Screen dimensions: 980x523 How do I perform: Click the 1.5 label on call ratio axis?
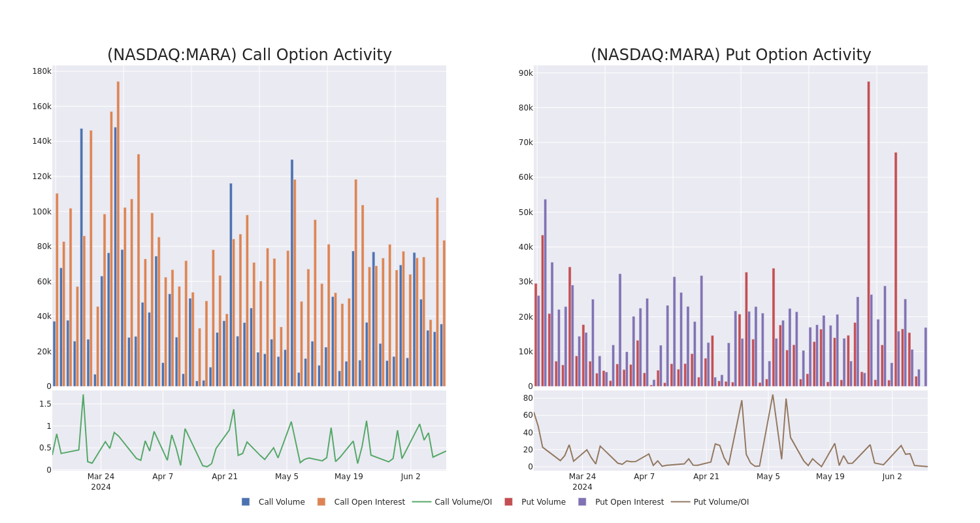[45, 404]
